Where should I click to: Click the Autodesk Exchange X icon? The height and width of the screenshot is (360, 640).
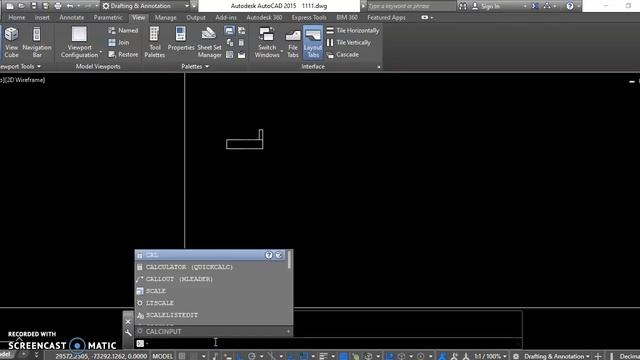(x=536, y=6)
